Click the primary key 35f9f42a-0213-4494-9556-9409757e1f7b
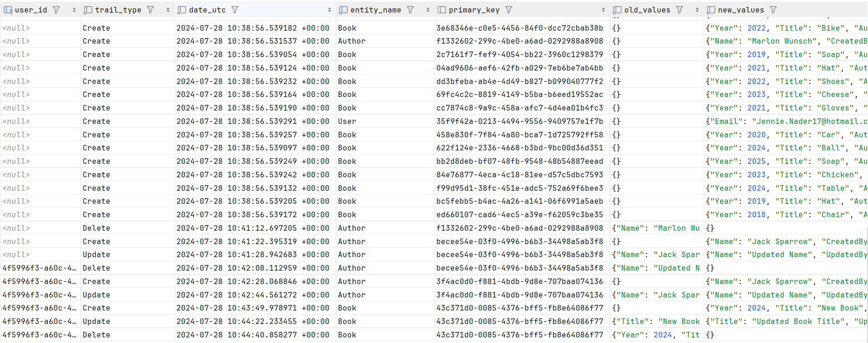Screen dimensions: 868x343 (522, 121)
